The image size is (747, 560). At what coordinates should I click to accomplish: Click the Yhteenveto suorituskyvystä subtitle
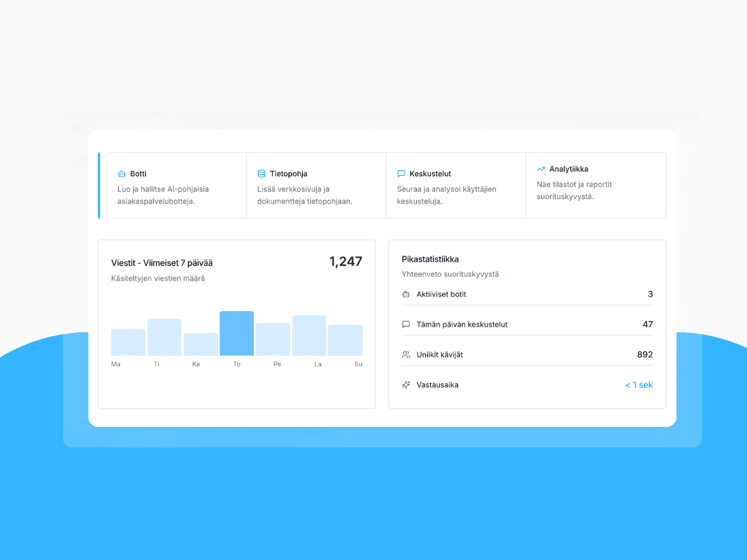450,274
